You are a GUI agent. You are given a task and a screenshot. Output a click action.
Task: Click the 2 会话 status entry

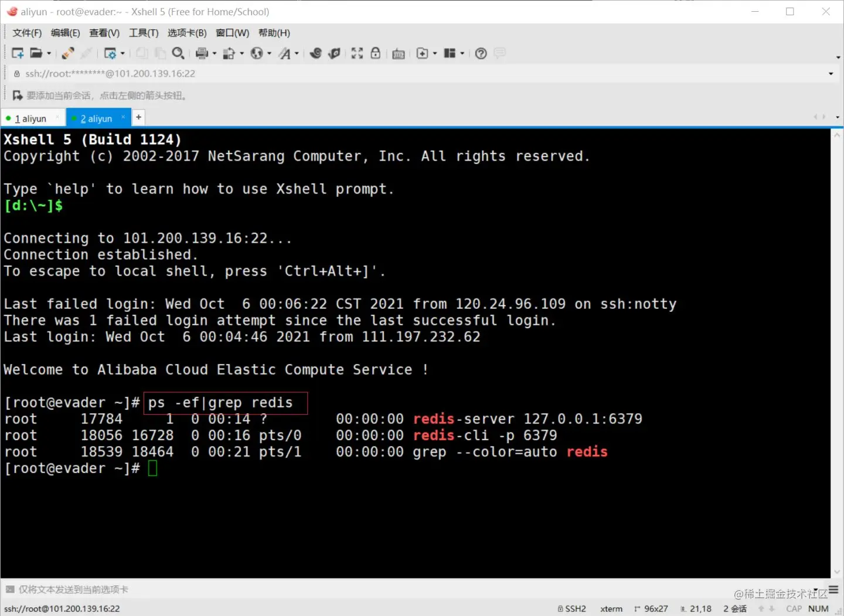pos(735,609)
